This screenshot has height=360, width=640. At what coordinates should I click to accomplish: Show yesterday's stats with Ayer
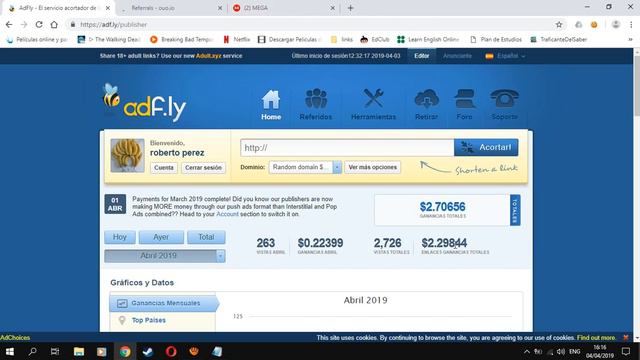coord(161,237)
